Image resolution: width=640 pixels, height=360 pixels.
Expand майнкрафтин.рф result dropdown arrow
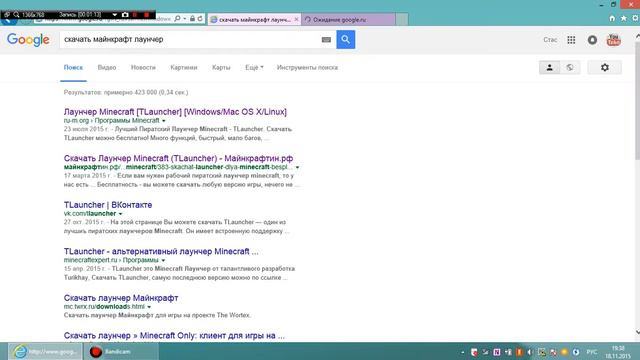[297, 167]
